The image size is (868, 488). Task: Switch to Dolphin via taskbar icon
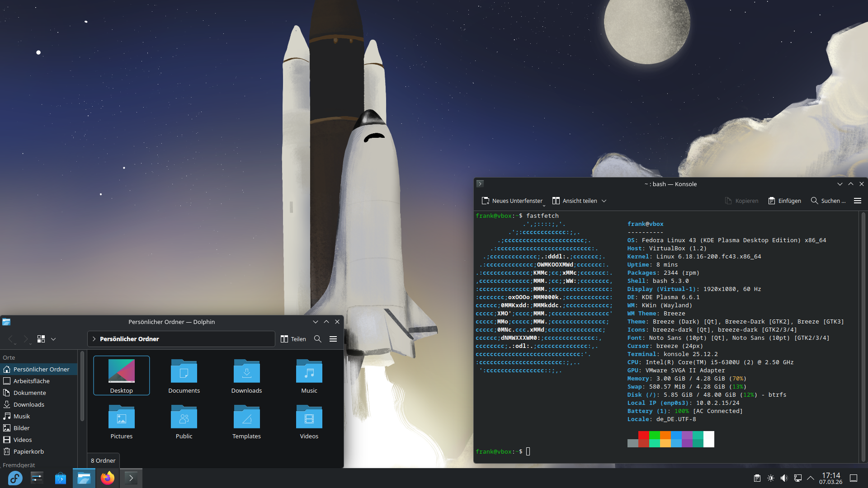pos(84,478)
